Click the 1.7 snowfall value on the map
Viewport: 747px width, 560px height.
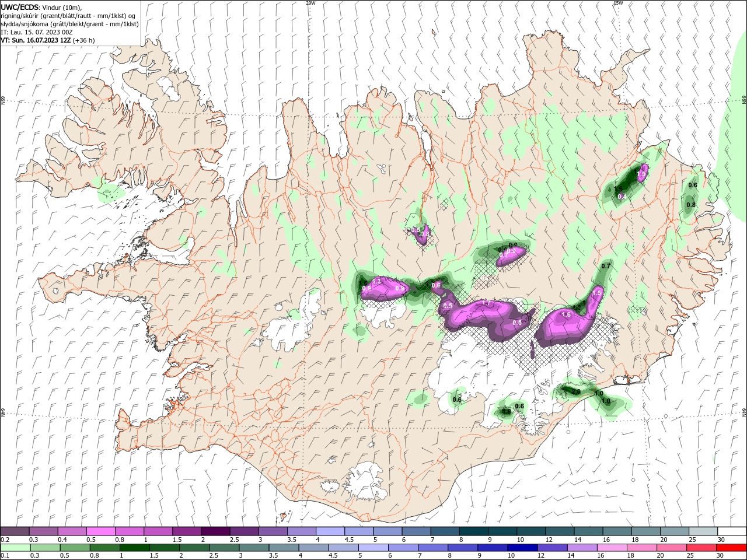[486, 304]
